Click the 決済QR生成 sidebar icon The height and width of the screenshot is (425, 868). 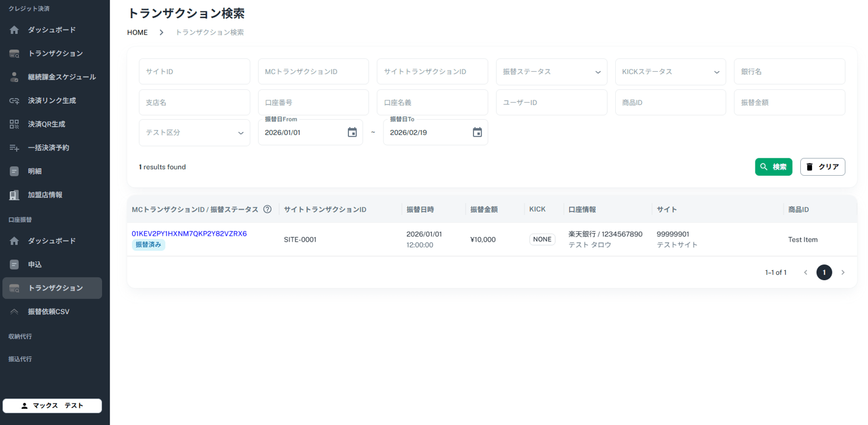pos(15,124)
